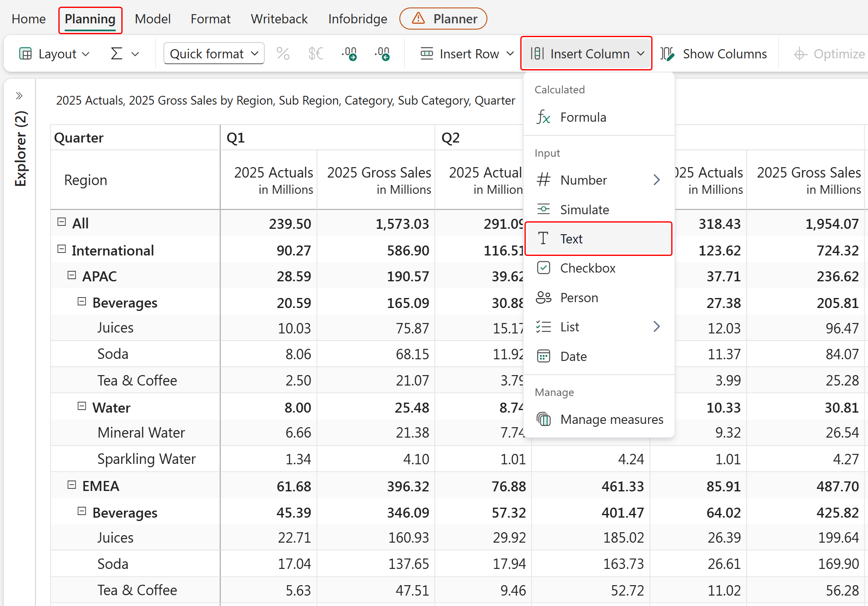Click the T Text icon
The height and width of the screenshot is (606, 868).
[x=543, y=238]
